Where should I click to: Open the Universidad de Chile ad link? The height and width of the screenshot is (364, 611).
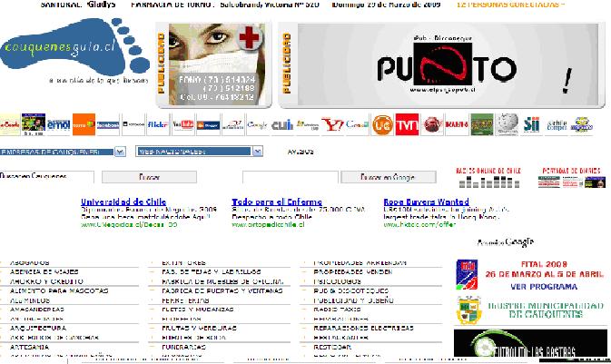123,202
